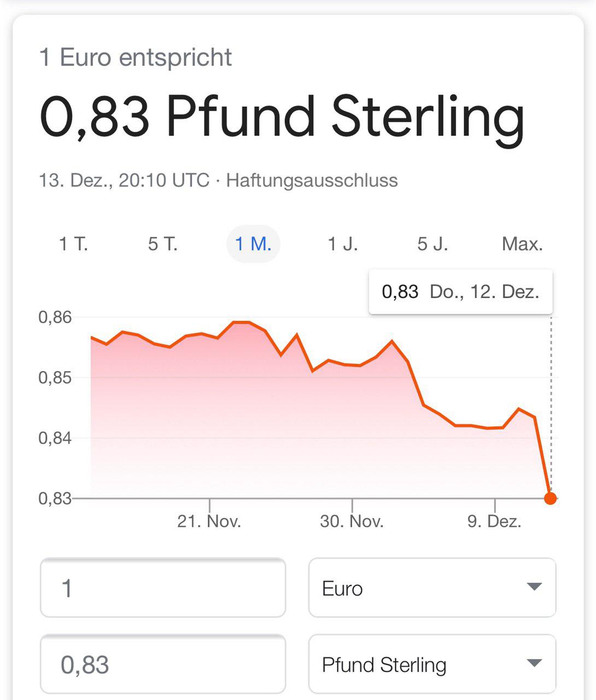Switch to the 5 T. range tab

click(163, 244)
